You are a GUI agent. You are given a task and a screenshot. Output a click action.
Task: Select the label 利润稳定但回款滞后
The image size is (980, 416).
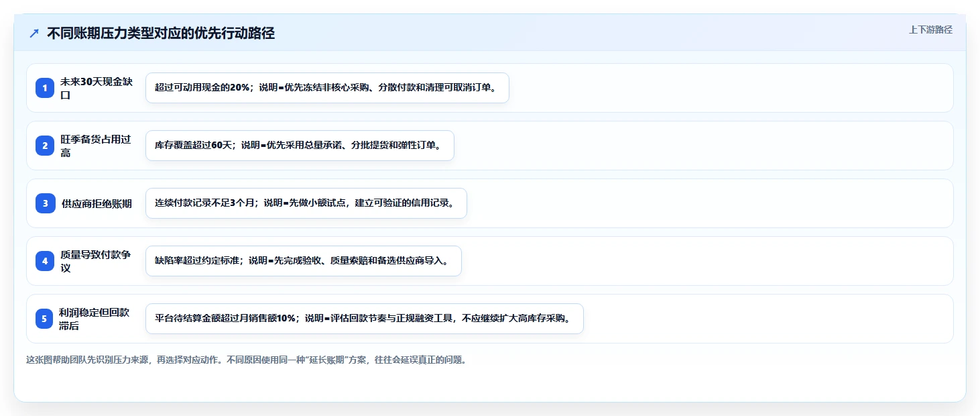95,319
